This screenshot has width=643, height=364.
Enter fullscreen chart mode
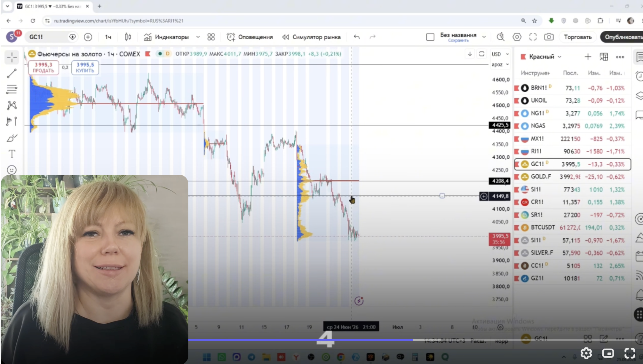(x=533, y=37)
